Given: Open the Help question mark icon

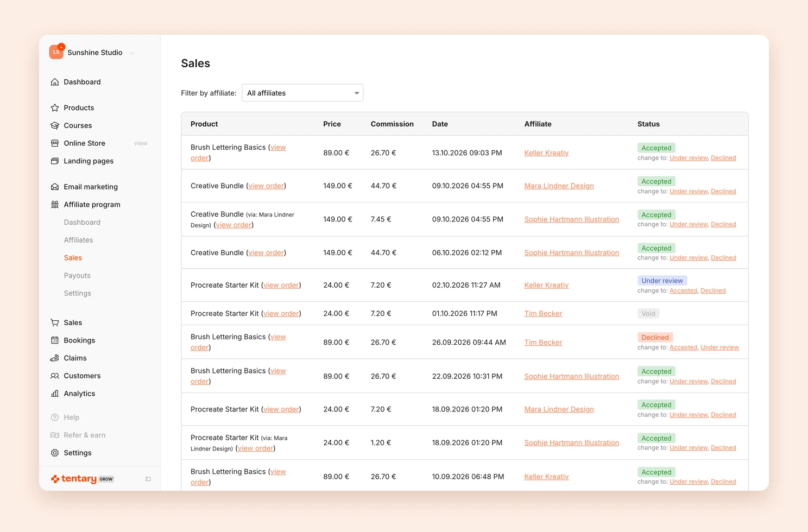Looking at the screenshot, I should 55,417.
